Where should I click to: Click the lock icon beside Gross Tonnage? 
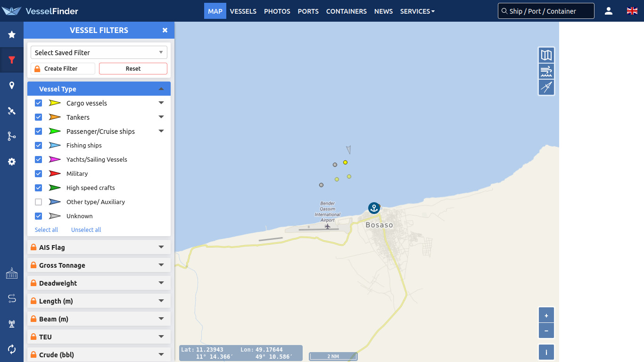coord(33,265)
